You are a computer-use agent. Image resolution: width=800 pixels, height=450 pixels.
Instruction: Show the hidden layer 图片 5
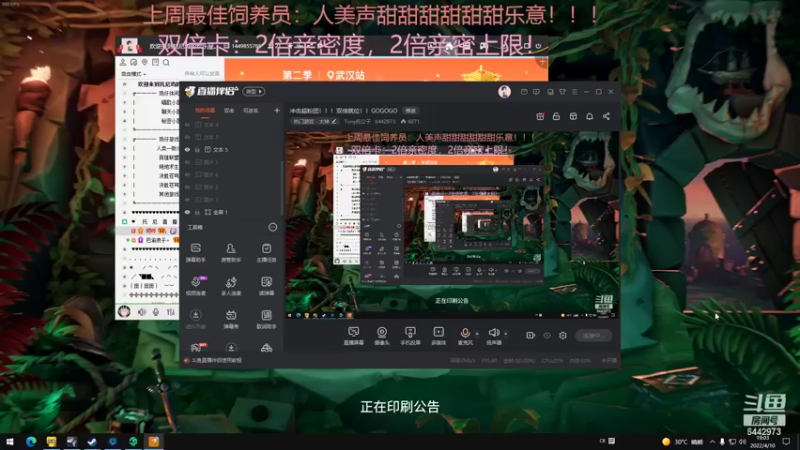187,162
